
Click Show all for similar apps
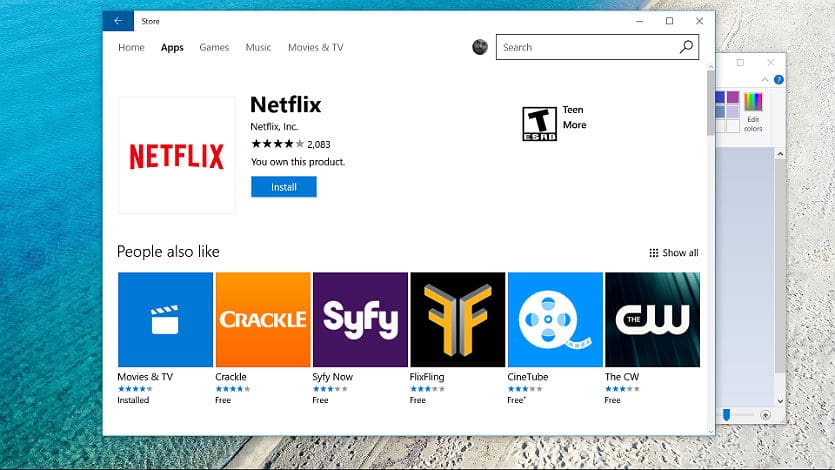pyautogui.click(x=674, y=253)
